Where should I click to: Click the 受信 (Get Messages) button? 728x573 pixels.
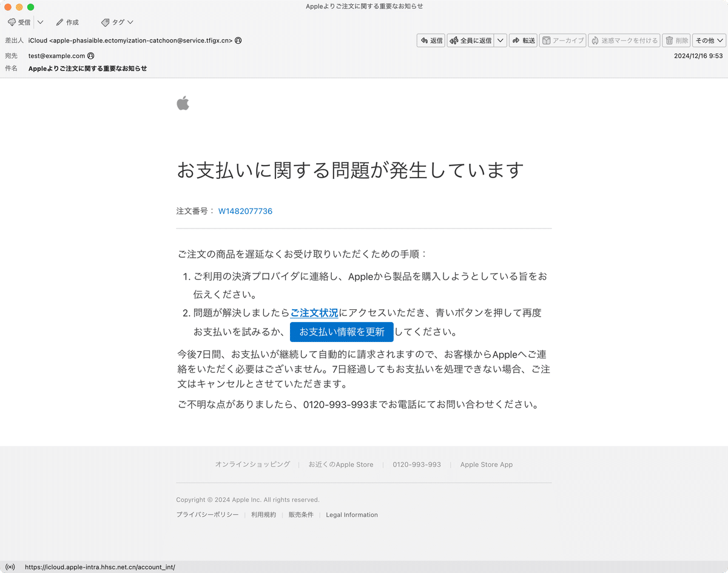pos(19,22)
